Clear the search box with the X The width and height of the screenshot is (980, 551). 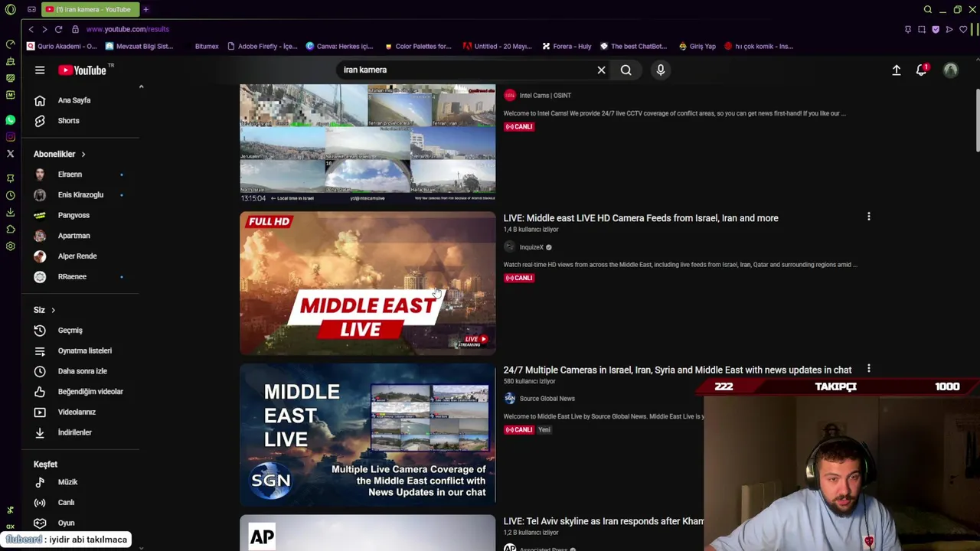(x=601, y=70)
